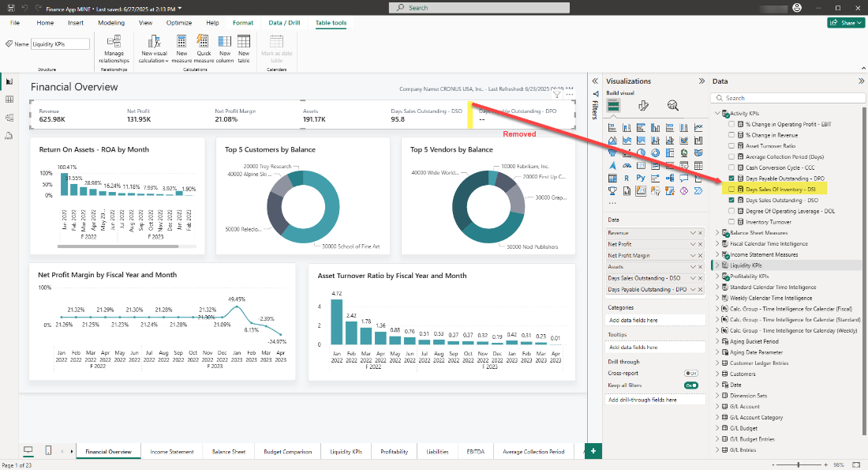Expand Liquidity KPIs table
Image resolution: width=868 pixels, height=470 pixels.
(x=717, y=265)
